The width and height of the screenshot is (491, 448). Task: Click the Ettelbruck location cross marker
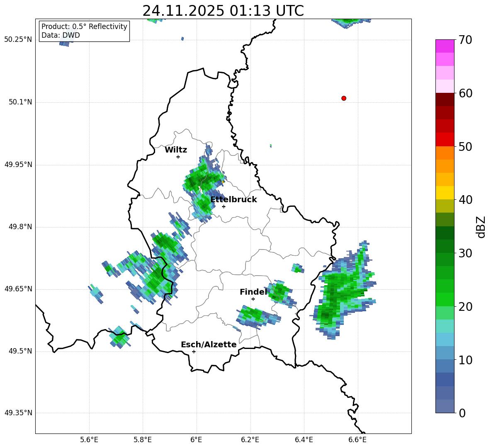224,206
